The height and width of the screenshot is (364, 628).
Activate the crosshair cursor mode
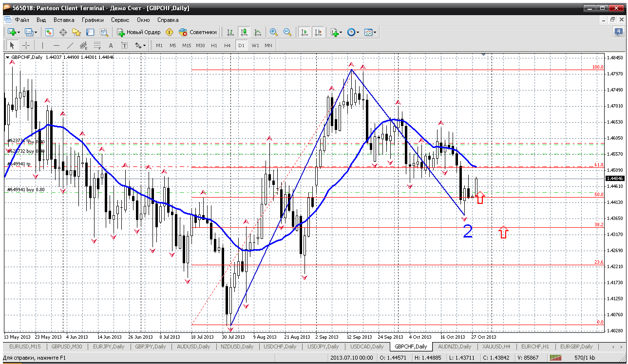tap(26, 45)
